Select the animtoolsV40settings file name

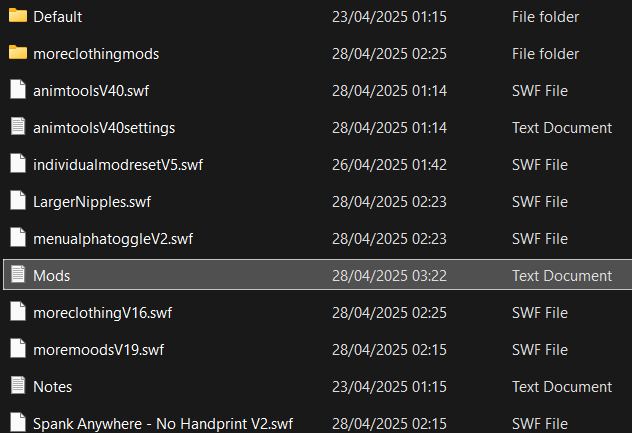104,128
